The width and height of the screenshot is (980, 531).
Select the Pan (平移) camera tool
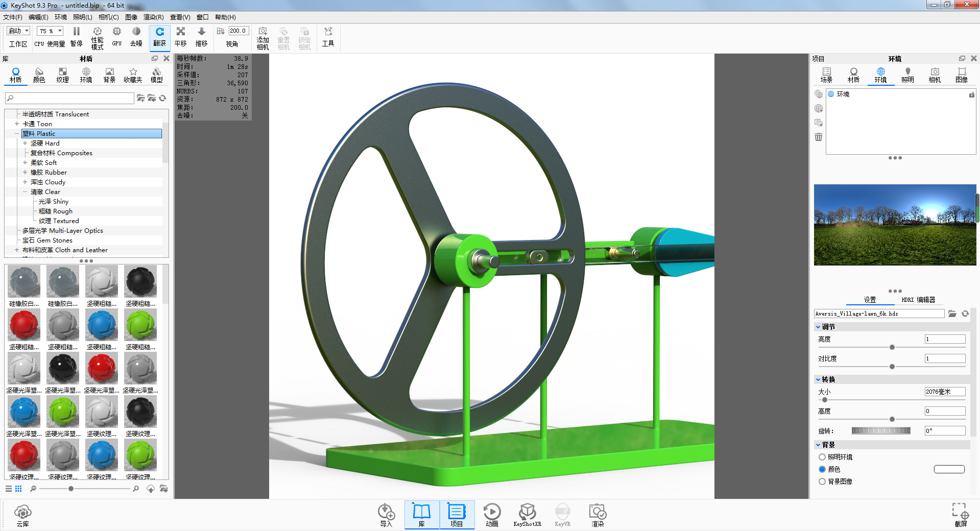point(181,32)
